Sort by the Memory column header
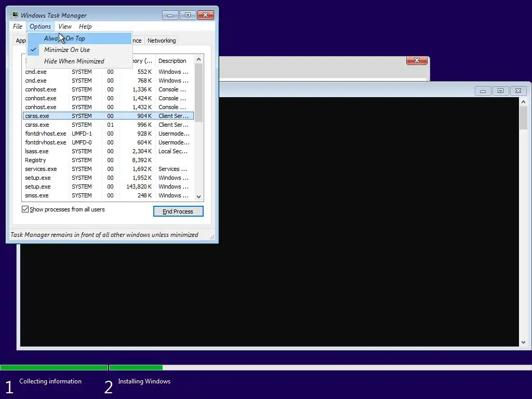532x399 pixels. [143, 61]
